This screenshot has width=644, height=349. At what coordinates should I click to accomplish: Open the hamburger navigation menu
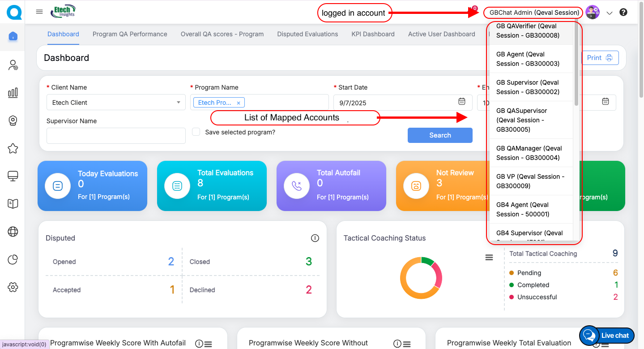39,12
